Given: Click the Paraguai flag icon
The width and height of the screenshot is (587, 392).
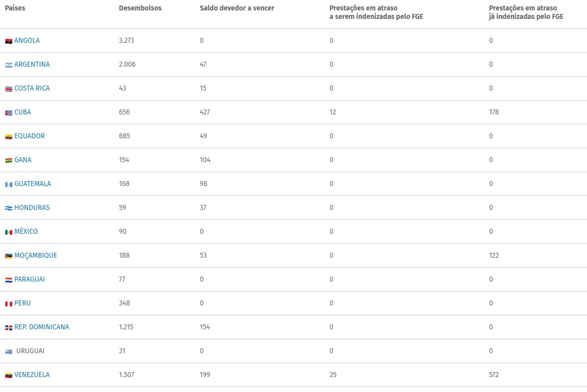Looking at the screenshot, I should [x=8, y=280].
